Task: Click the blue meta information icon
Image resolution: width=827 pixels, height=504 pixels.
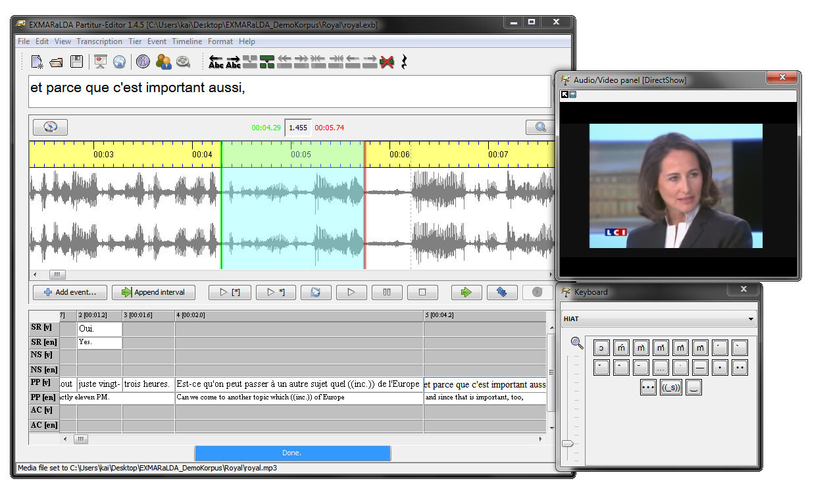Action: [143, 63]
